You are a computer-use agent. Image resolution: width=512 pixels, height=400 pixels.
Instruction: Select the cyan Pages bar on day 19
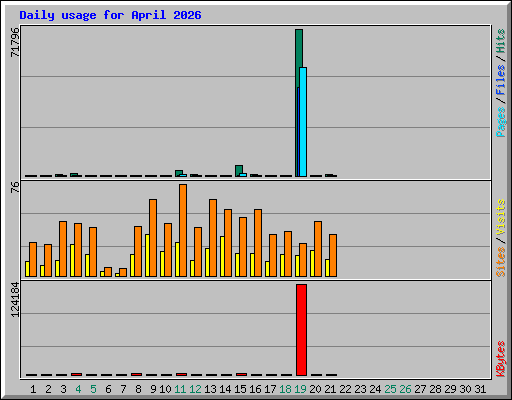pyautogui.click(x=303, y=122)
